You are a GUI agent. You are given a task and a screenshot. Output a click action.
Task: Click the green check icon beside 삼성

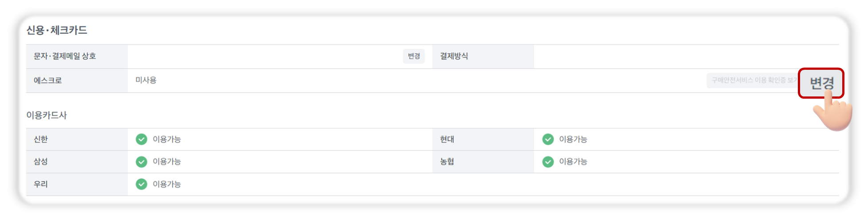(x=141, y=162)
